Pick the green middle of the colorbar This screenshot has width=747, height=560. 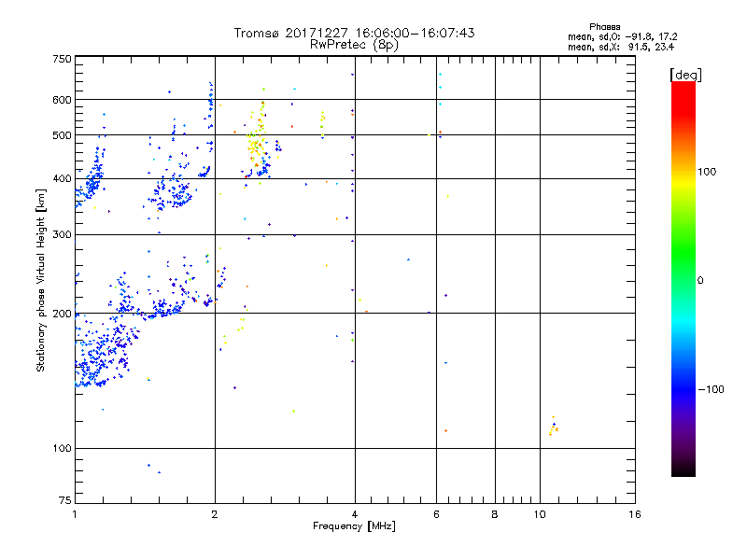(x=684, y=252)
